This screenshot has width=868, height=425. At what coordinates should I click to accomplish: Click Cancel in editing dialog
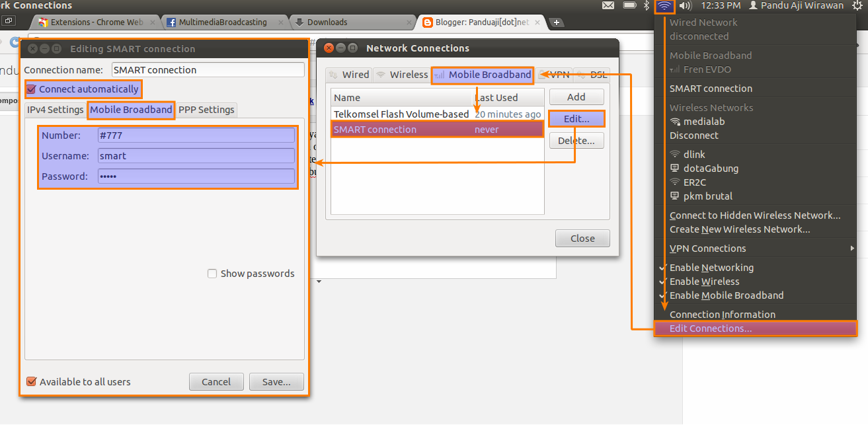click(x=216, y=381)
